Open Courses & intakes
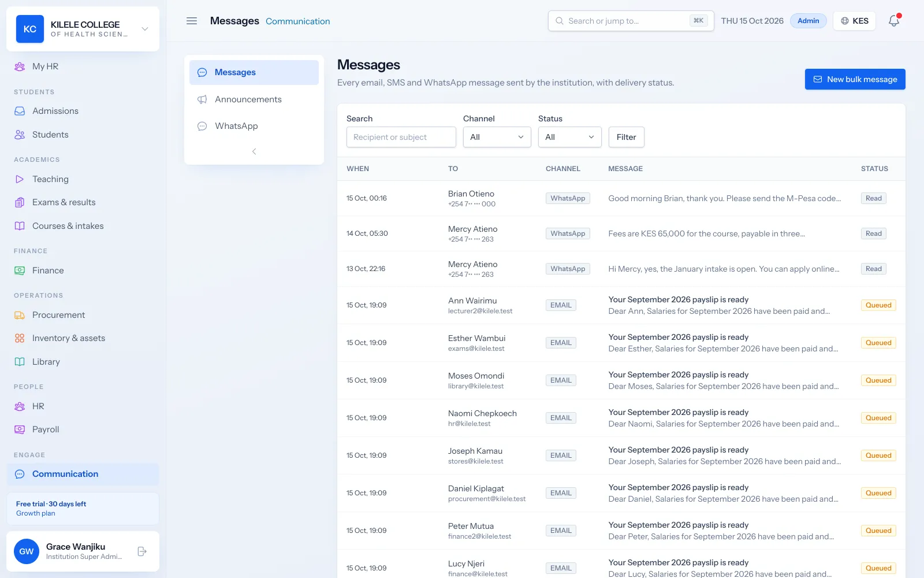The height and width of the screenshot is (578, 924). (x=83, y=226)
